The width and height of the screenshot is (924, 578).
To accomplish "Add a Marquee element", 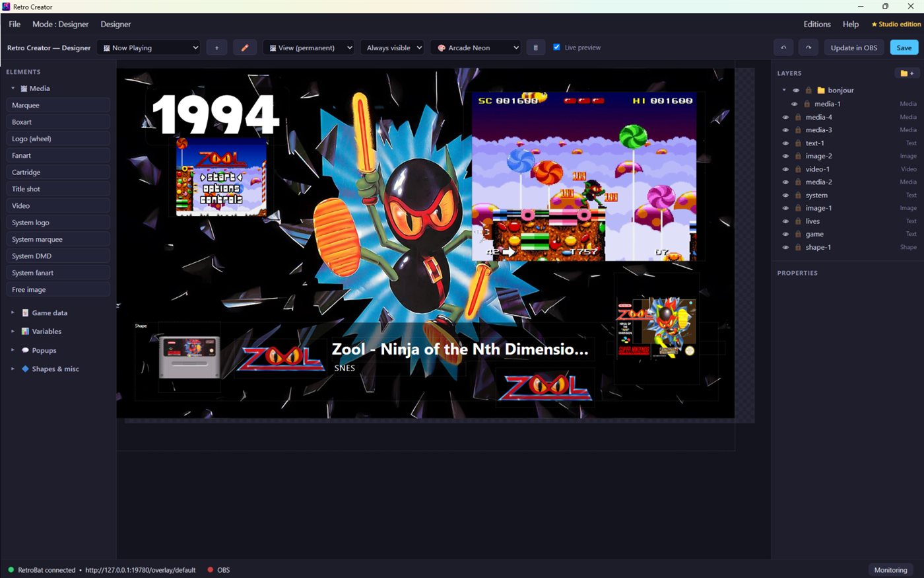I will point(58,105).
